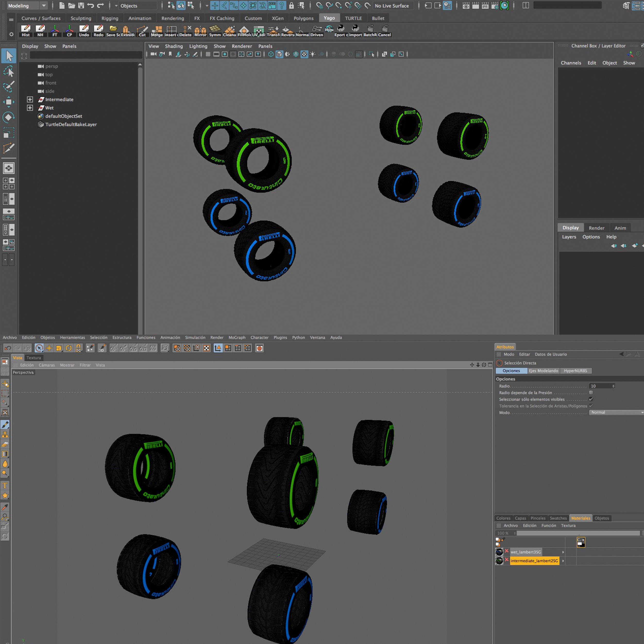This screenshot has width=644, height=644.
Task: Expand the Intermediate node in the outliner
Action: [x=30, y=99]
